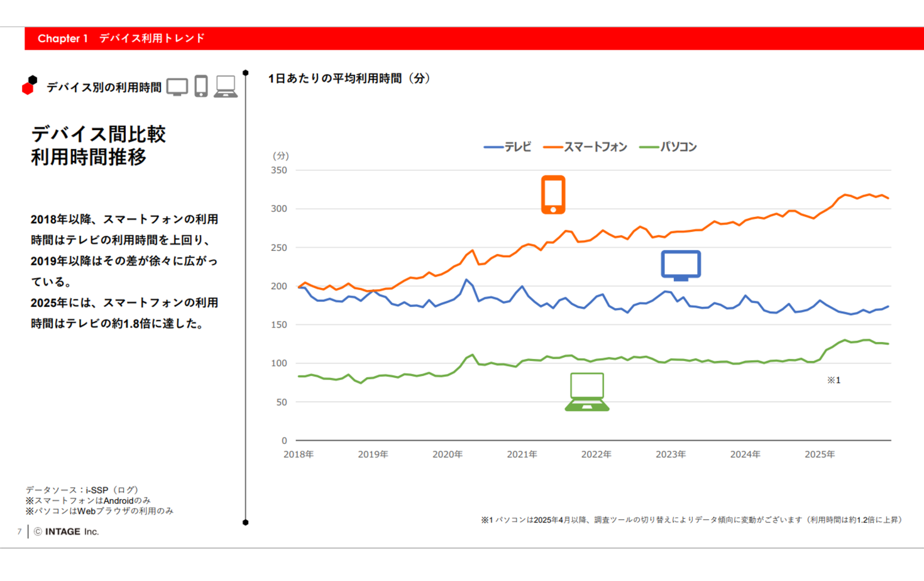
Task: Click the 2025年 label on the x-axis
Action: [820, 455]
